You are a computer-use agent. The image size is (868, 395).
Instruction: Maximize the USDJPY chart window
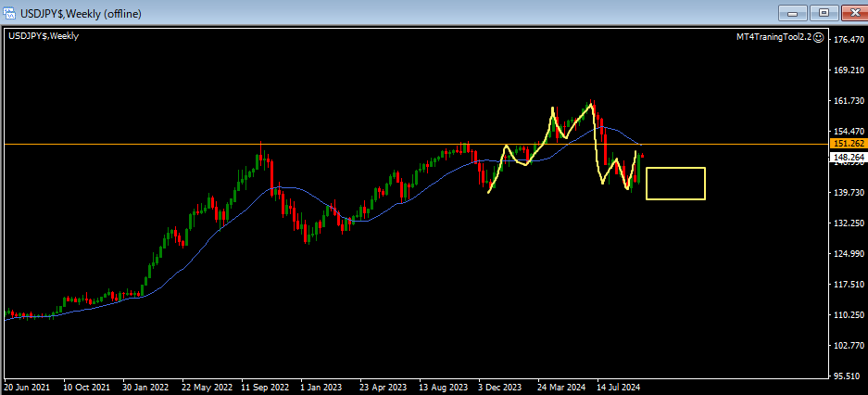(823, 12)
